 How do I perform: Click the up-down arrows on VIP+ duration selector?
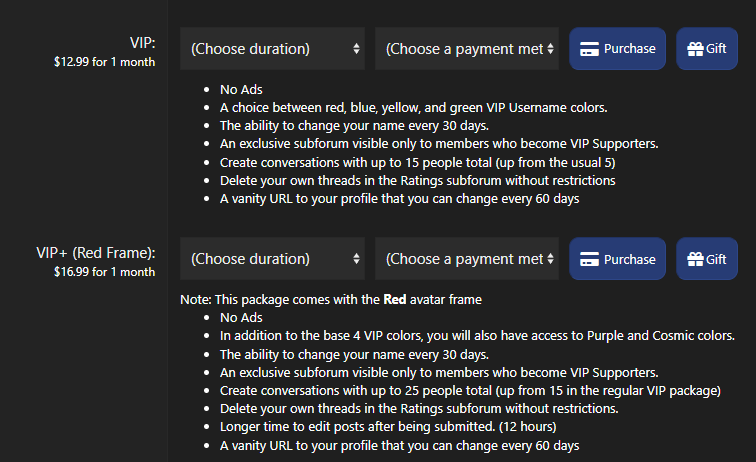click(357, 260)
